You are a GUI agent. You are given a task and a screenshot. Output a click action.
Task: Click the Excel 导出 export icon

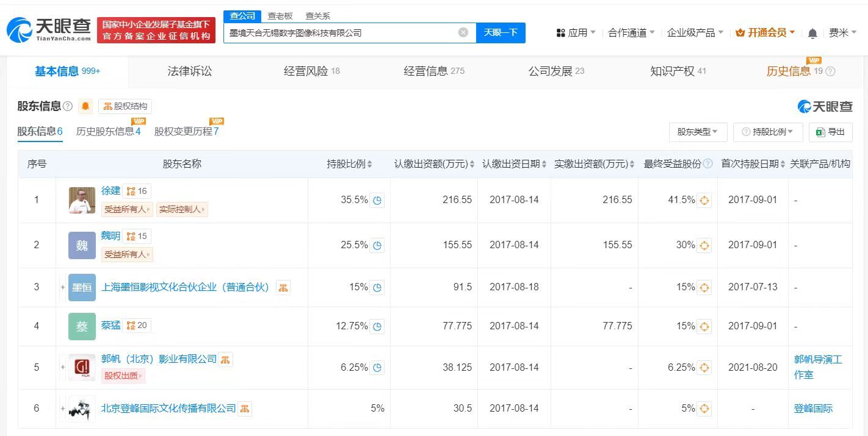coord(822,132)
